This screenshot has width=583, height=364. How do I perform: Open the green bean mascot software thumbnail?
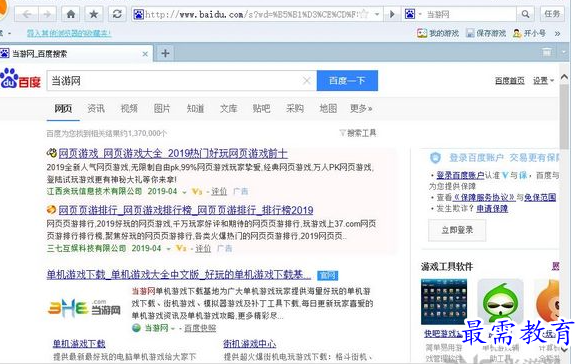pyautogui.click(x=500, y=302)
